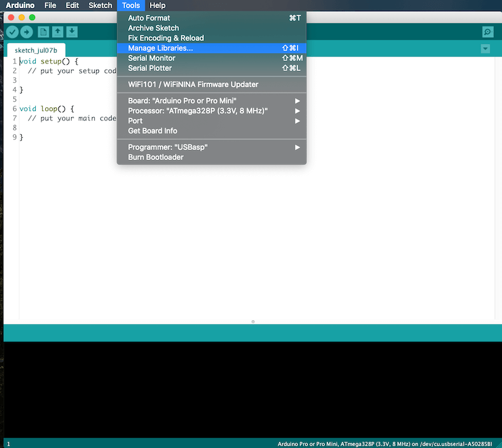
Task: Select Manage Libraries menu entry
Action: [x=211, y=48]
